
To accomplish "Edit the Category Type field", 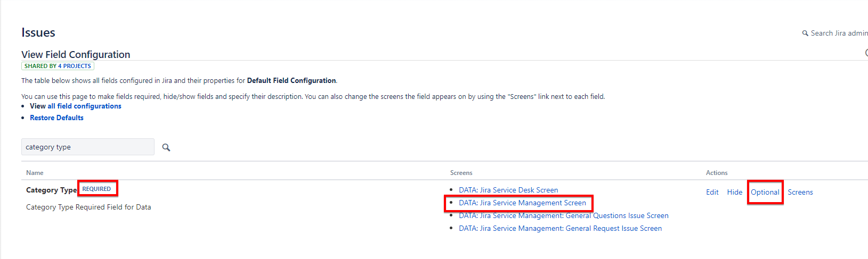I will [x=712, y=192].
